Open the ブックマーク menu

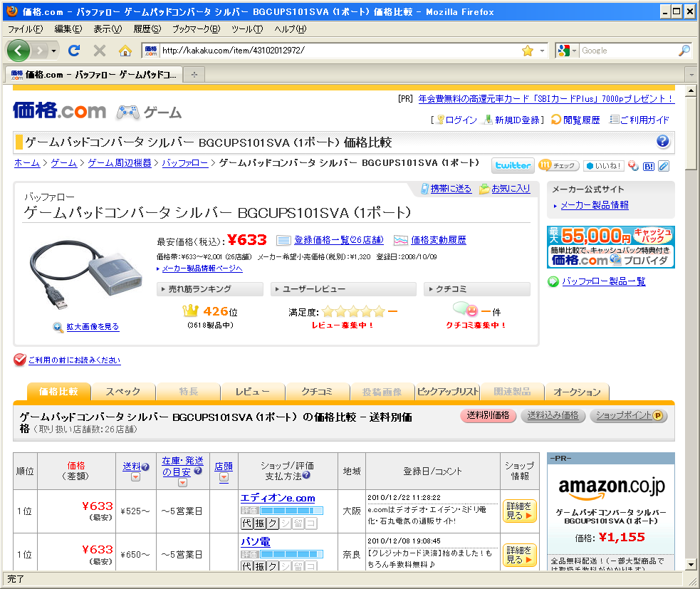click(x=197, y=29)
